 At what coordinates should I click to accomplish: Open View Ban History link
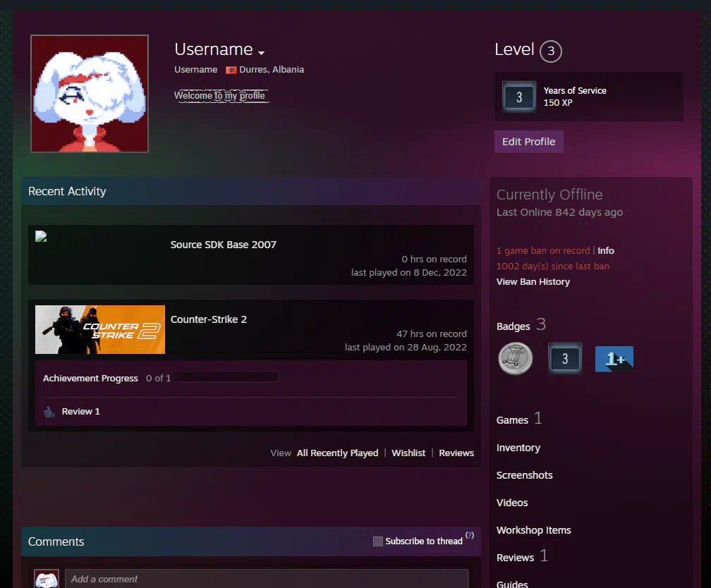click(x=533, y=281)
